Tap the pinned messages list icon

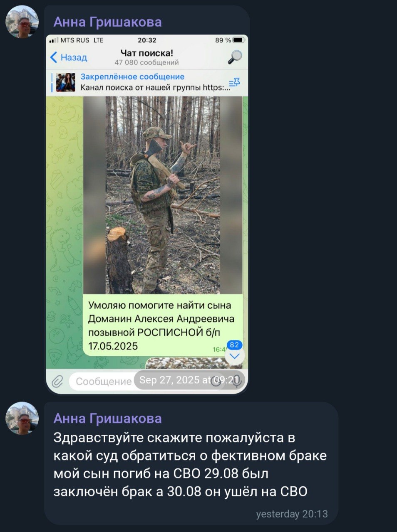coord(234,82)
